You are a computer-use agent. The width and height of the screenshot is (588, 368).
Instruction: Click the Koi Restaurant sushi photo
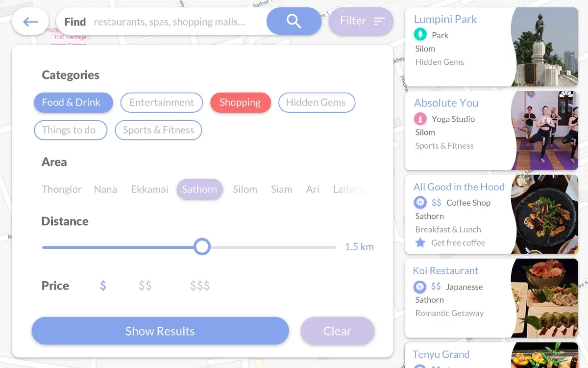pos(545,298)
